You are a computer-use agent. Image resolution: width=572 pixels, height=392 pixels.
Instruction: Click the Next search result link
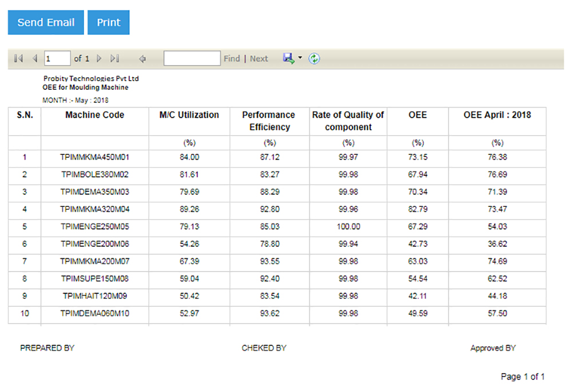pyautogui.click(x=259, y=58)
